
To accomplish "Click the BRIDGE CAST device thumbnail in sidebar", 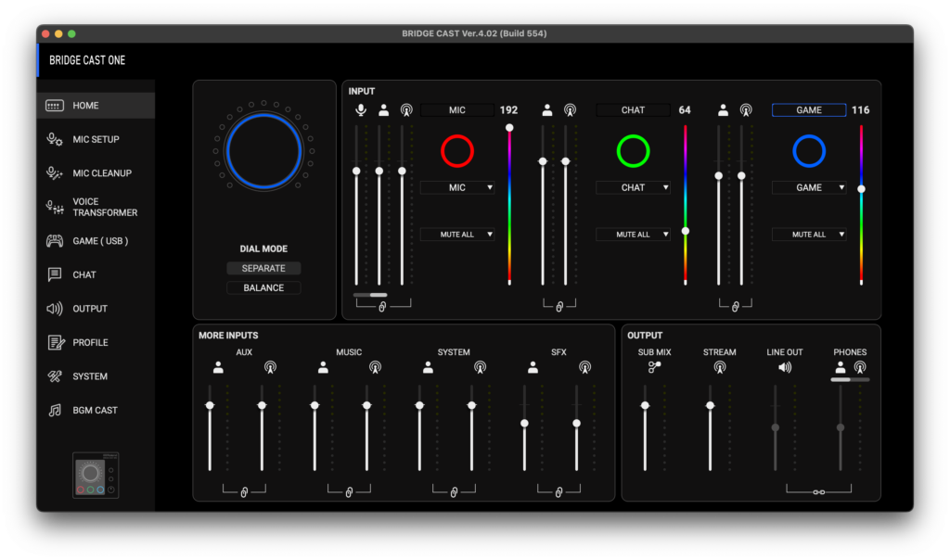I will (96, 475).
